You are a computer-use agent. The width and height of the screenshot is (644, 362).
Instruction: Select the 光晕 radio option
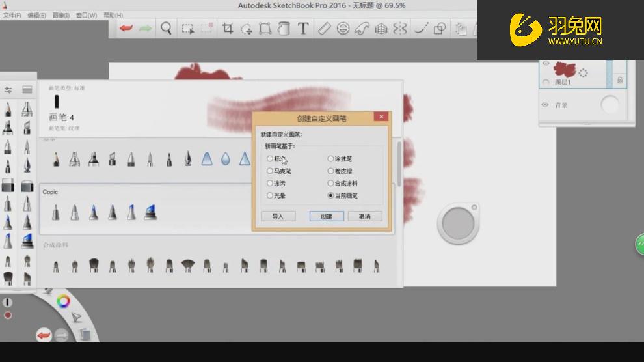click(x=270, y=195)
